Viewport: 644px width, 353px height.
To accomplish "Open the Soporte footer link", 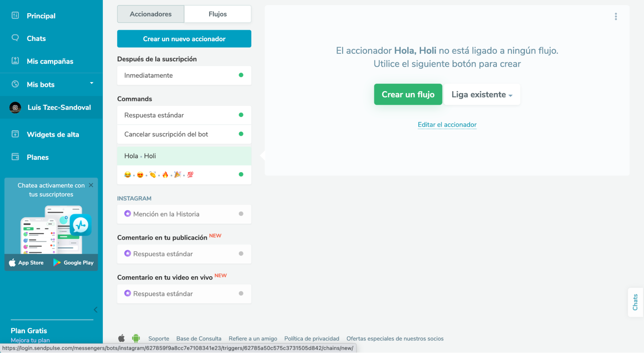I will 159,338.
